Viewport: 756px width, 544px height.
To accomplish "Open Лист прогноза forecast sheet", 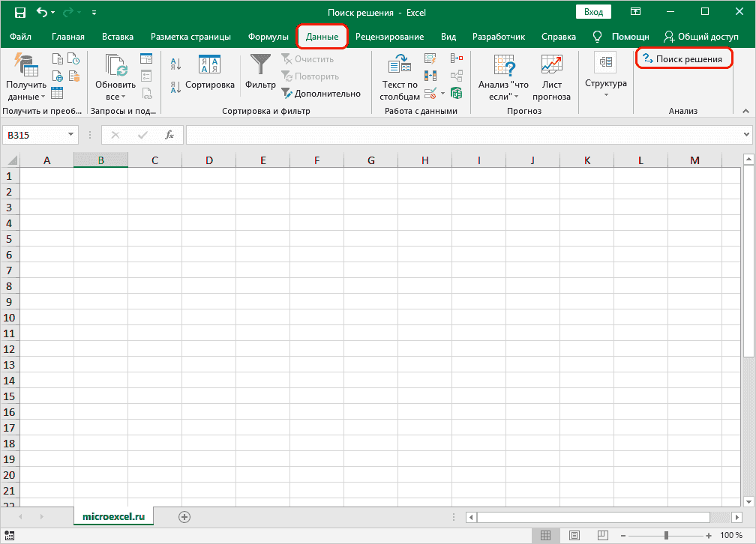I will pos(551,65).
